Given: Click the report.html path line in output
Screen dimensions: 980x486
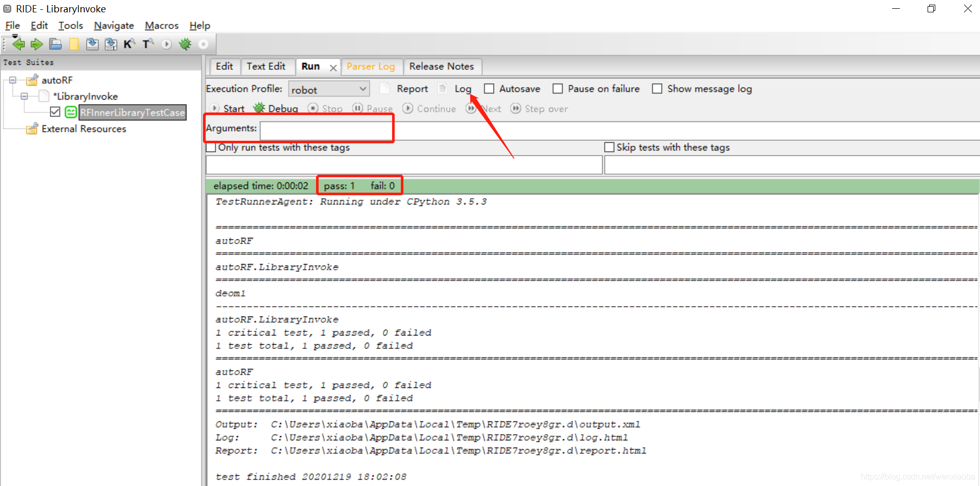Looking at the screenshot, I should (431, 451).
